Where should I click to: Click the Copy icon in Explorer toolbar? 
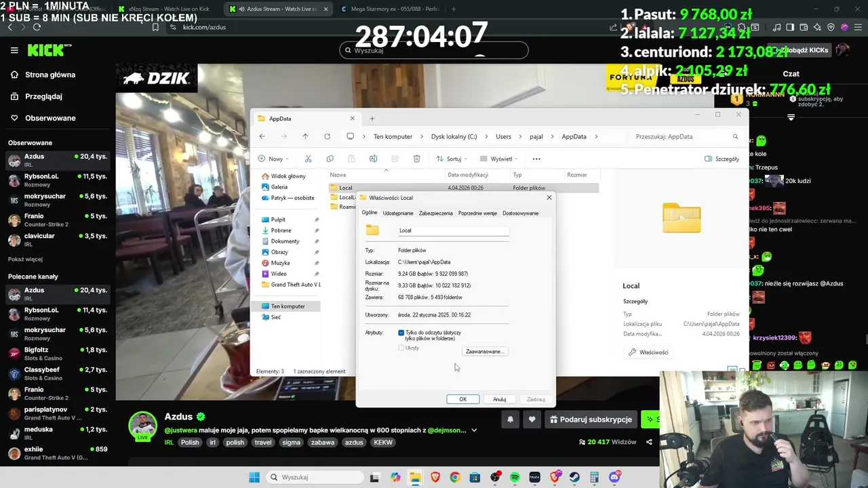click(x=330, y=159)
